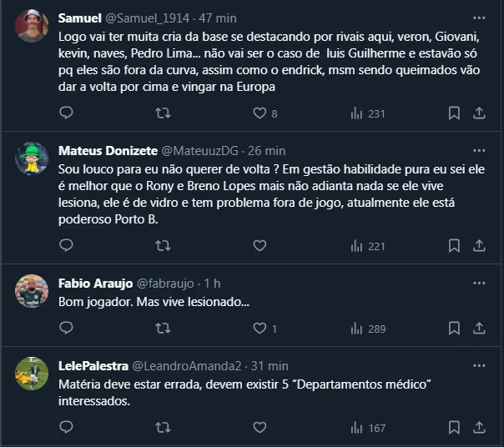Viewport: 504px width, 447px height.
Task: View analytics on LelePalestra's tweet
Action: point(356,428)
